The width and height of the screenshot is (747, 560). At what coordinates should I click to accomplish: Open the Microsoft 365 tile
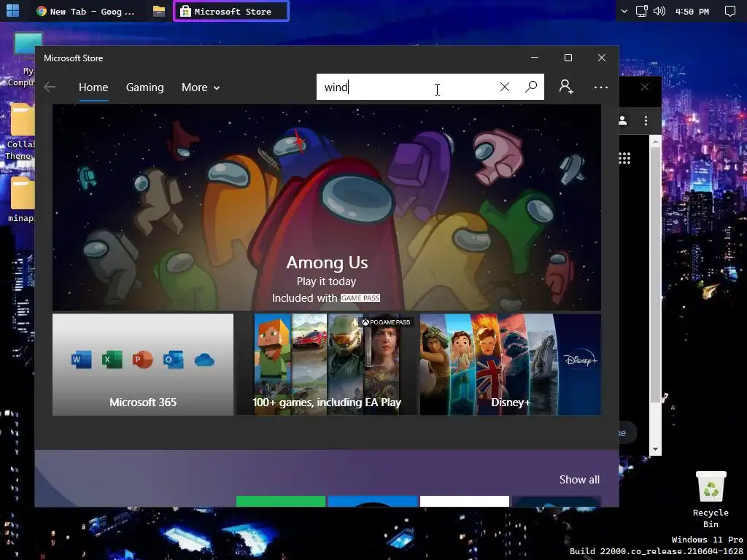(x=143, y=365)
